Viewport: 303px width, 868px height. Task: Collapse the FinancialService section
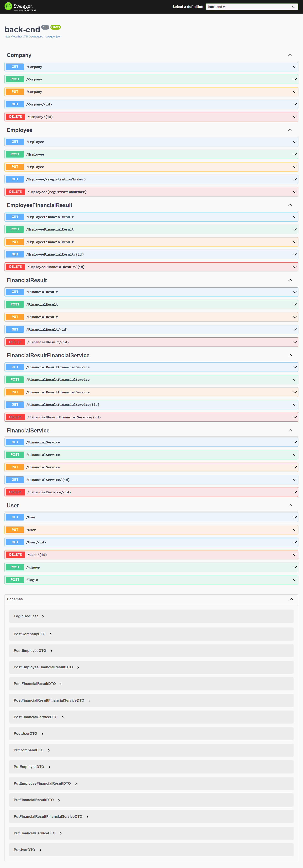coord(290,431)
